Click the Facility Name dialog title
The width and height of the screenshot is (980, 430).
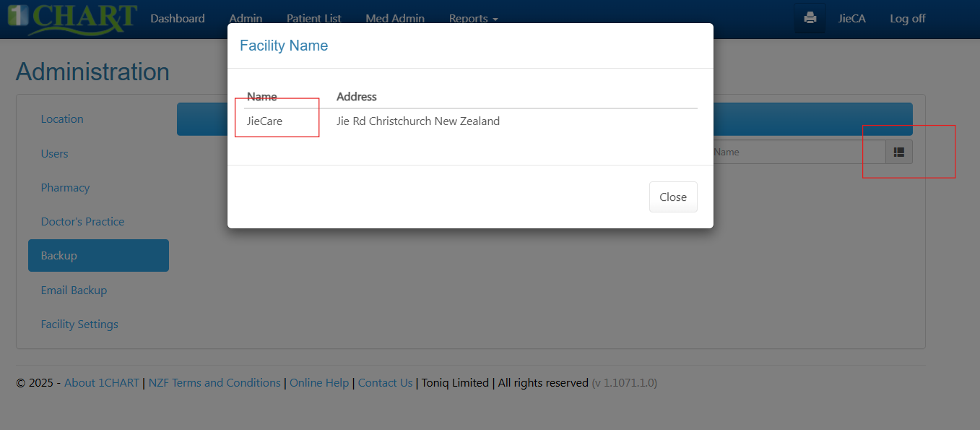[x=284, y=46]
